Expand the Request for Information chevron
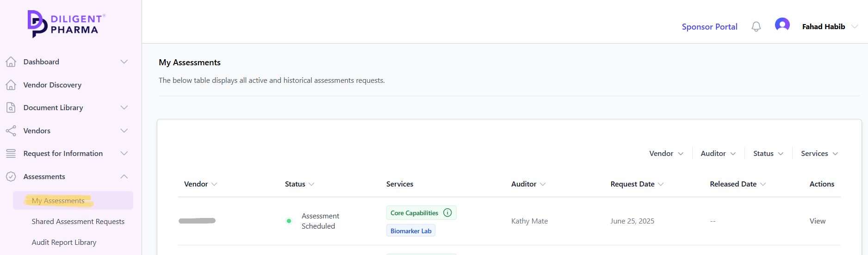Image resolution: width=868 pixels, height=255 pixels. [124, 153]
